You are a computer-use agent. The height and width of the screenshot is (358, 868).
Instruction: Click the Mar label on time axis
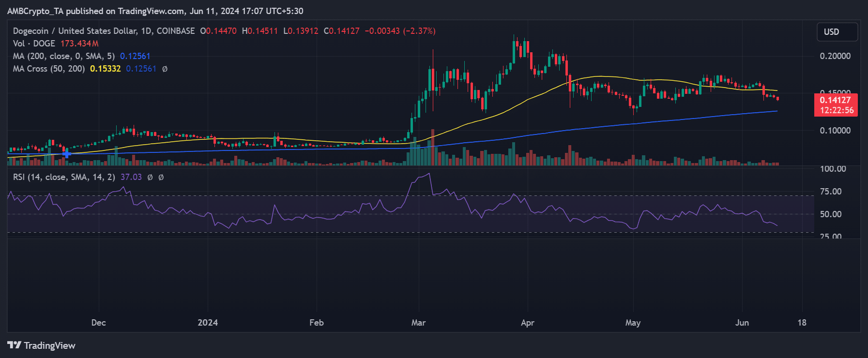[418, 323]
